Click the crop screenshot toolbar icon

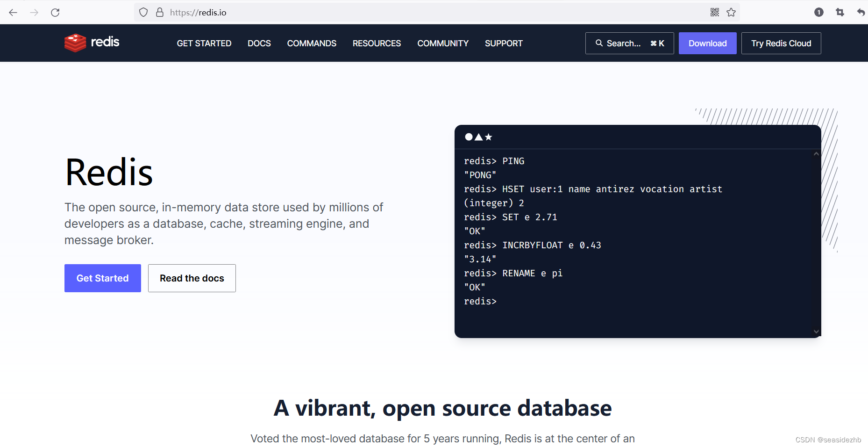coord(840,12)
